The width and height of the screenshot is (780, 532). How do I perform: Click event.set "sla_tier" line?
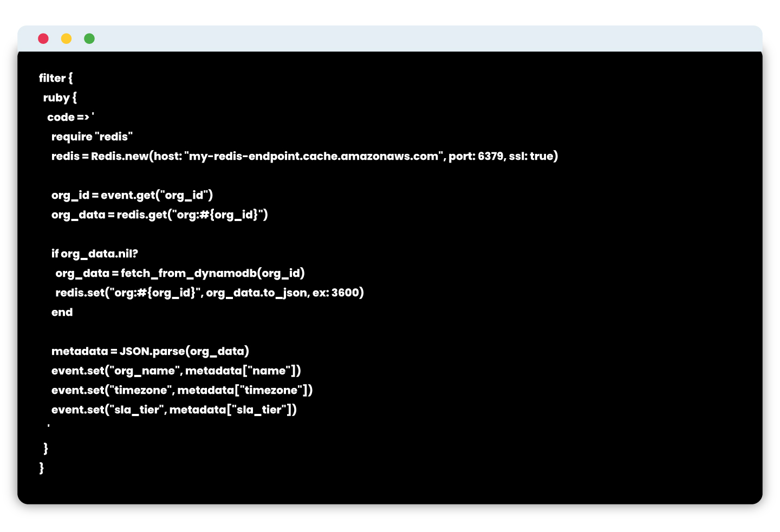(x=174, y=410)
